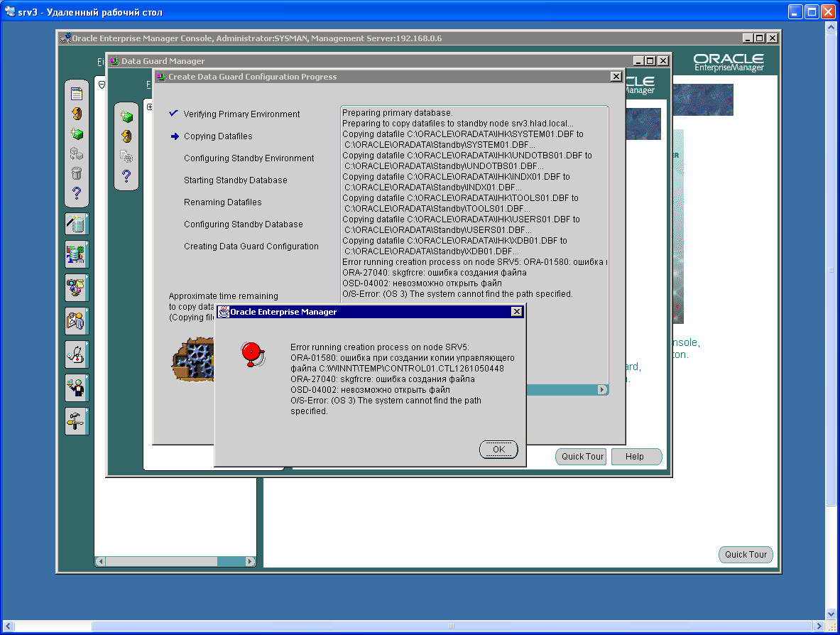
Task: Click log line copying UNDOTBS01.DBF from IHK
Action: [x=467, y=156]
